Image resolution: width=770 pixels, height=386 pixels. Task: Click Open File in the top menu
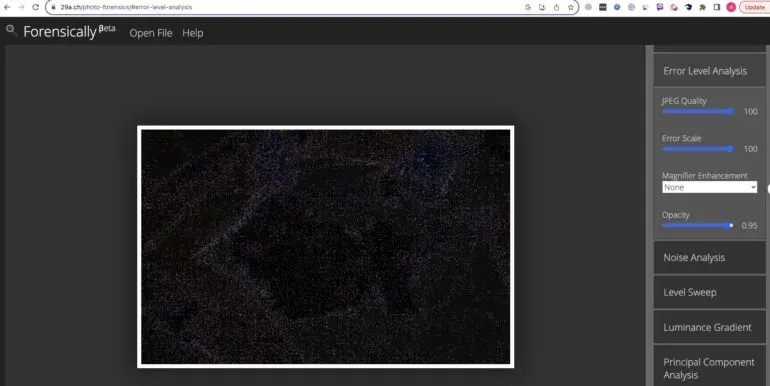pos(151,33)
